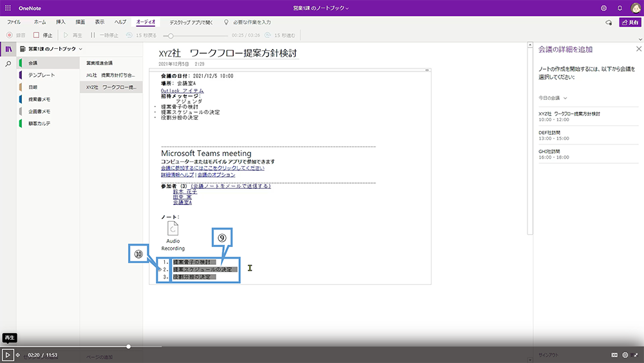This screenshot has width=644, height=363.
Task: Open the XYZ社 ワークフロー page in list
Action: 111,87
